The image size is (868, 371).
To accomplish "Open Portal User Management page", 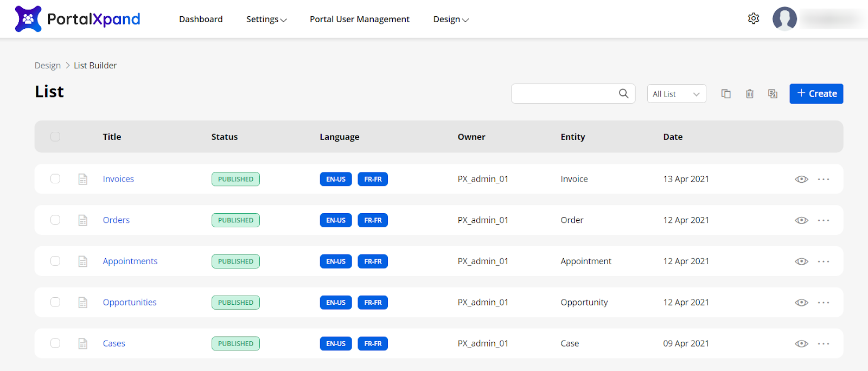I will coord(359,20).
